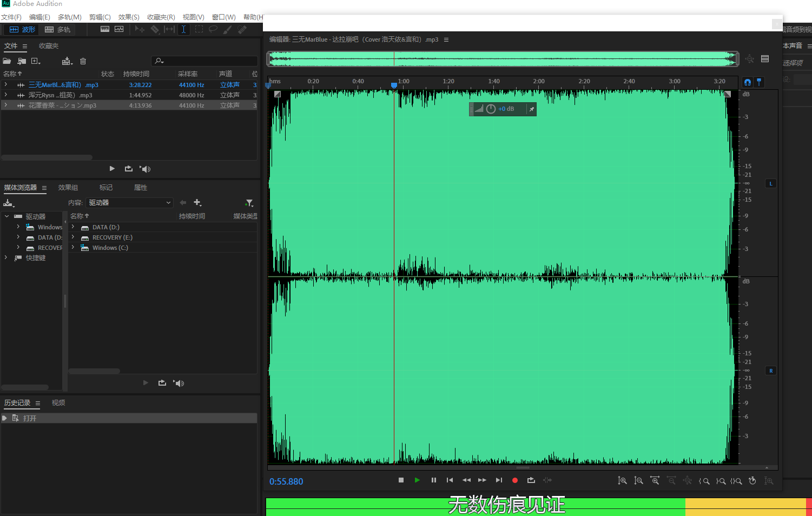Expand the 花澤香菜 mp3 file row

(x=6, y=105)
